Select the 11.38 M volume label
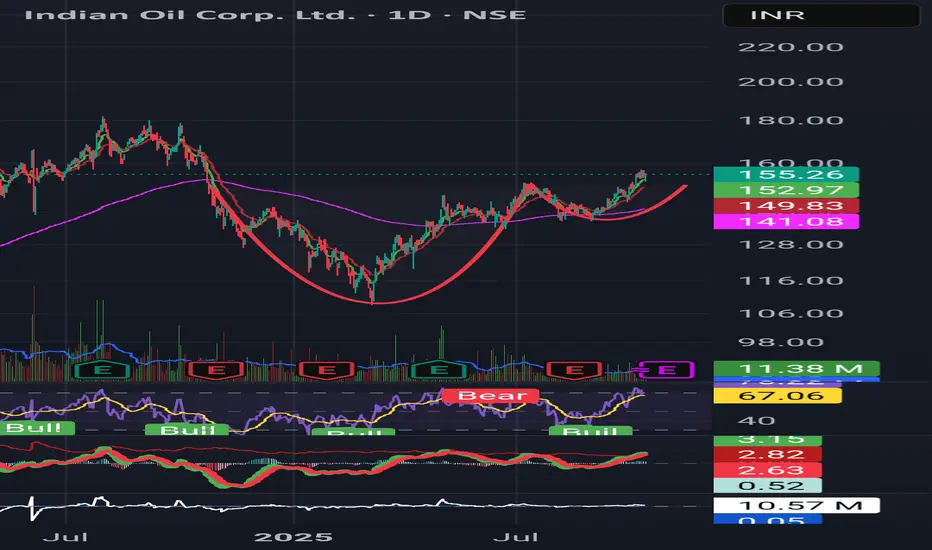This screenshot has width=932, height=550. coord(796,369)
